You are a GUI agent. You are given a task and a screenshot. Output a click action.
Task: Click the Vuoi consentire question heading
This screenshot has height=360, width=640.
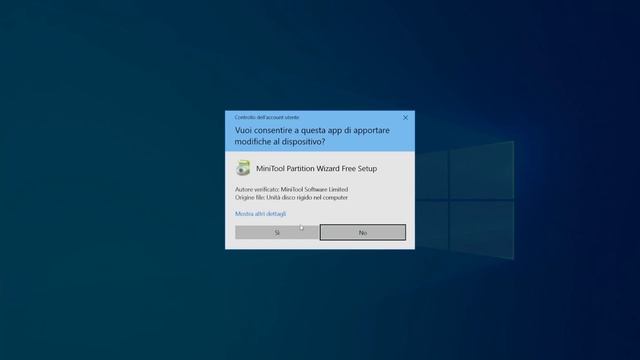point(312,136)
